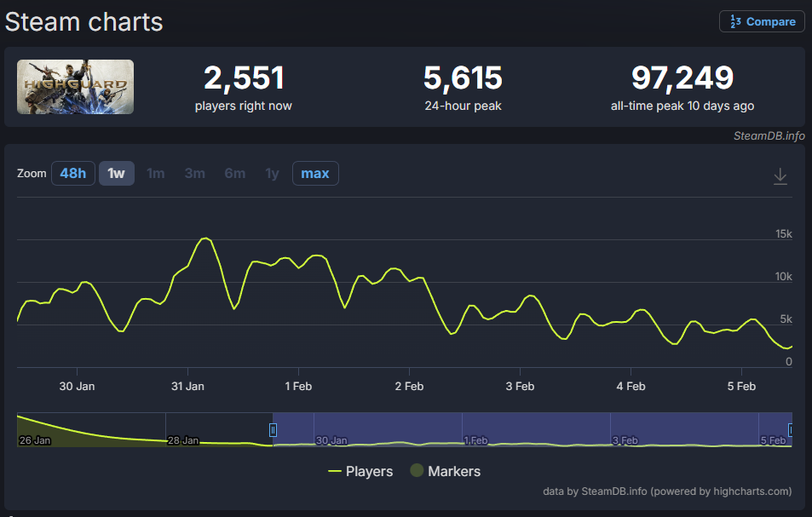Click the 4 Feb axis label
Viewport: 812px width, 517px height.
631,386
